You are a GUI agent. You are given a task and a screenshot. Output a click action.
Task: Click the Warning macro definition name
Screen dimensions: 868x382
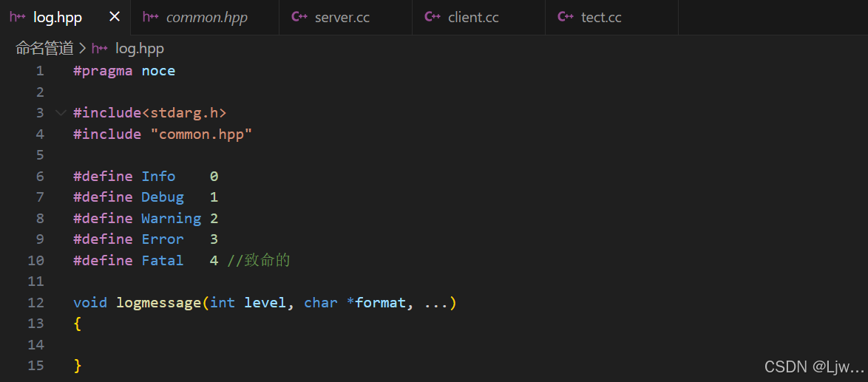[172, 219]
